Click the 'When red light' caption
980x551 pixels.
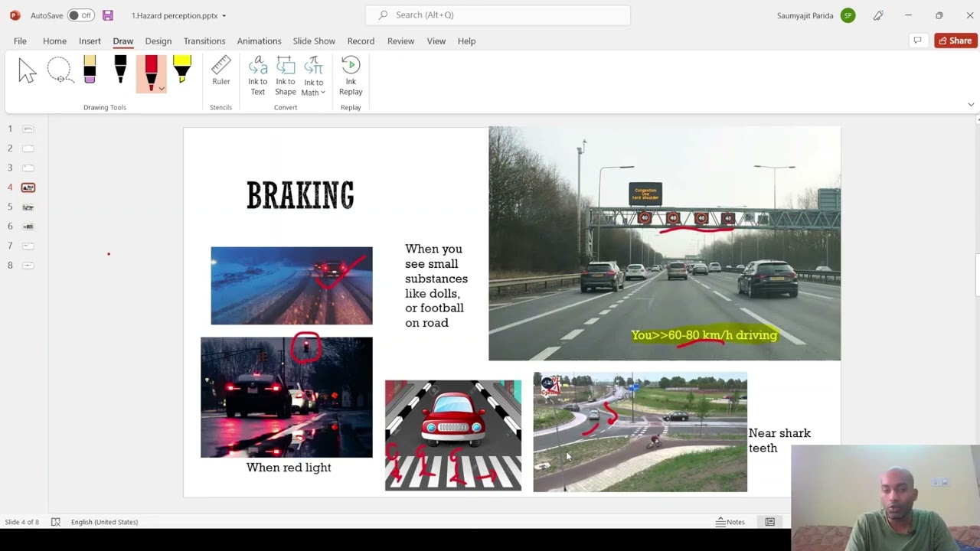289,468
